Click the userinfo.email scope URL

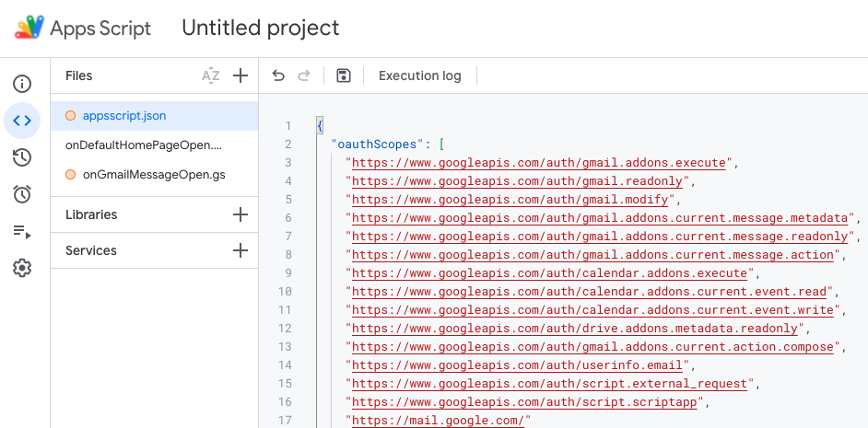517,365
